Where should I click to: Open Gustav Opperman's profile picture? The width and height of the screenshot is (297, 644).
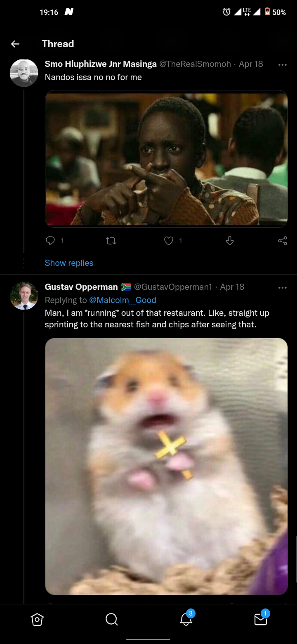pos(24,296)
